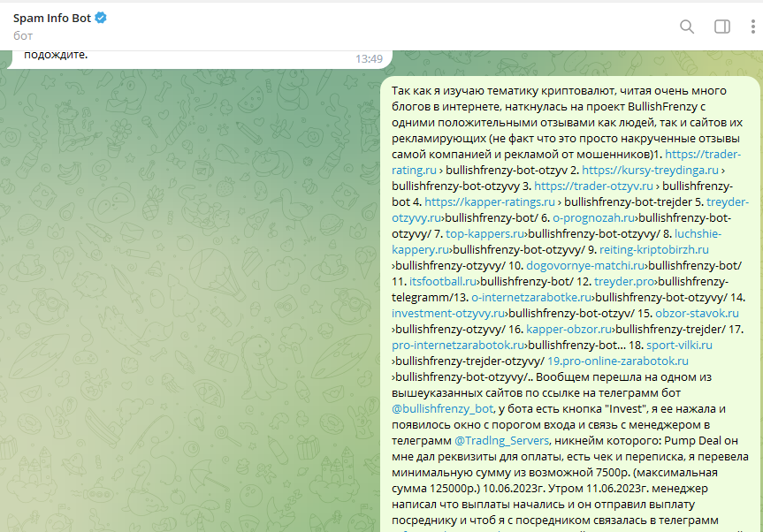Click the 'подождите.' incoming message text
The height and width of the screenshot is (532, 763).
pos(56,55)
